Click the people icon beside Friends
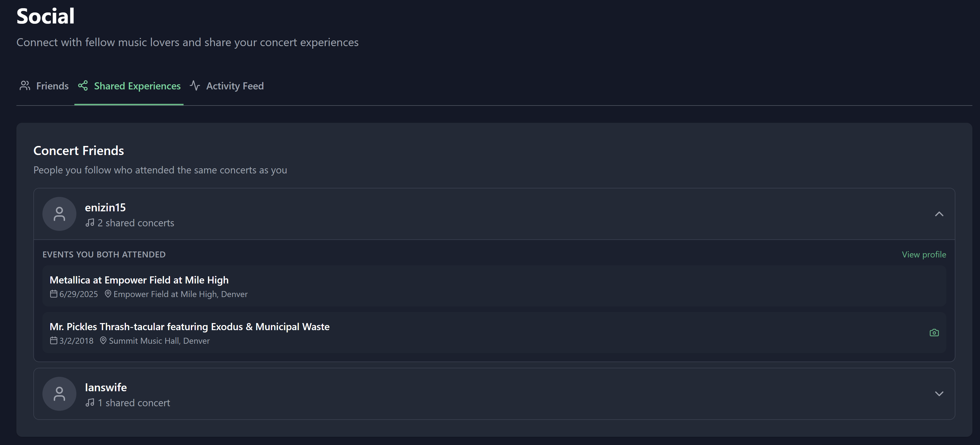 click(25, 86)
